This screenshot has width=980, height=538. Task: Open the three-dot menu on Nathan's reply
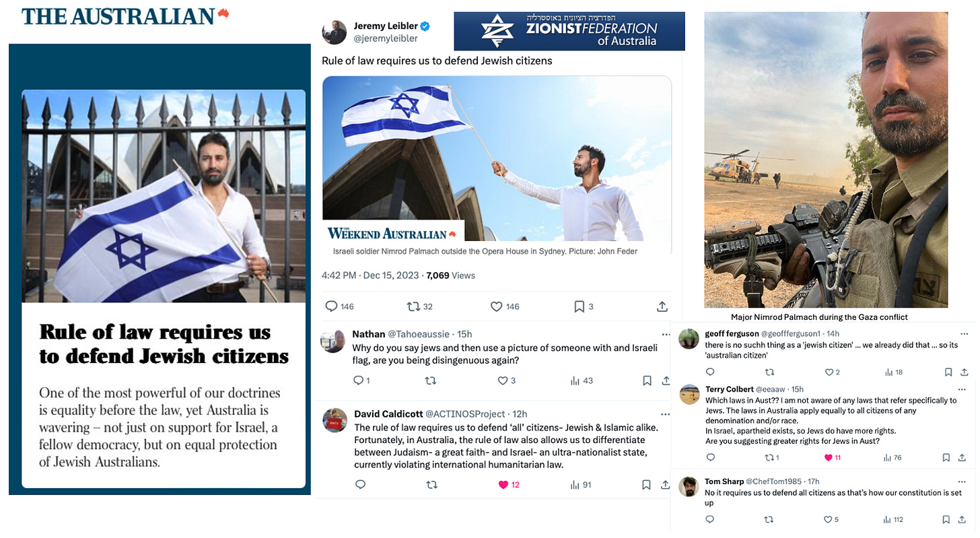click(666, 334)
